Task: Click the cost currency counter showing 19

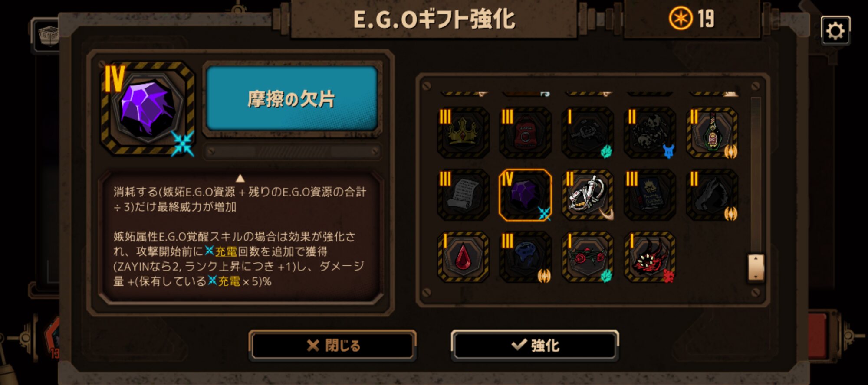Action: (x=691, y=19)
